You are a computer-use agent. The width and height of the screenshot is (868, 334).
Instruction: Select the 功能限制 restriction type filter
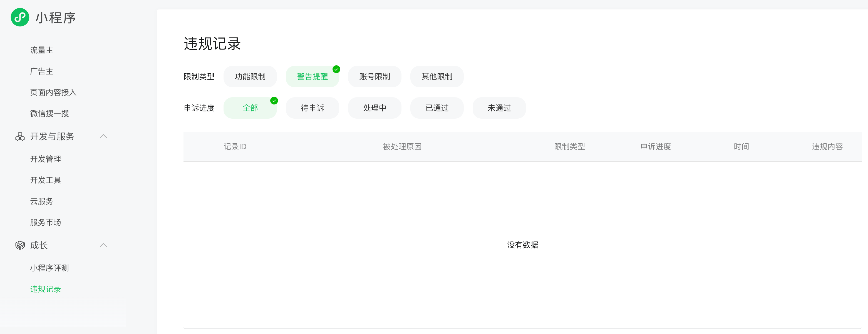pyautogui.click(x=250, y=77)
